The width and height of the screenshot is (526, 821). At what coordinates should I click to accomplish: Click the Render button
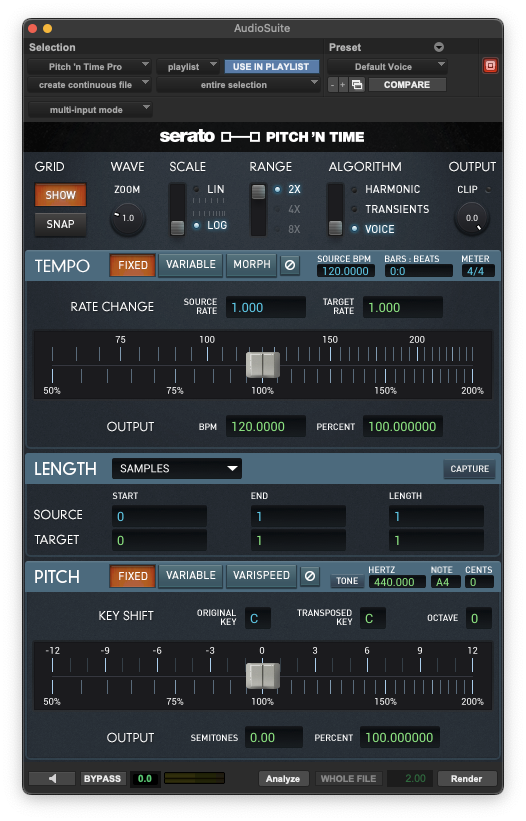pyautogui.click(x=466, y=779)
